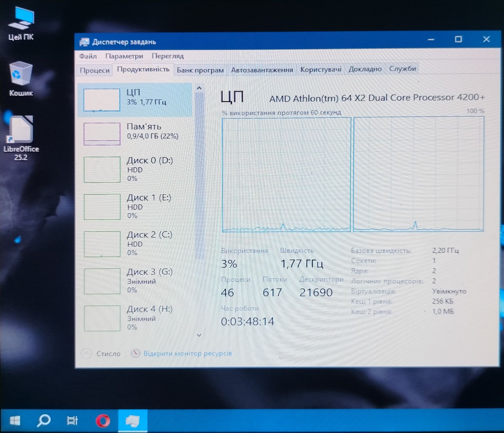
Task: Launch Opera browser from the taskbar
Action: tap(103, 421)
